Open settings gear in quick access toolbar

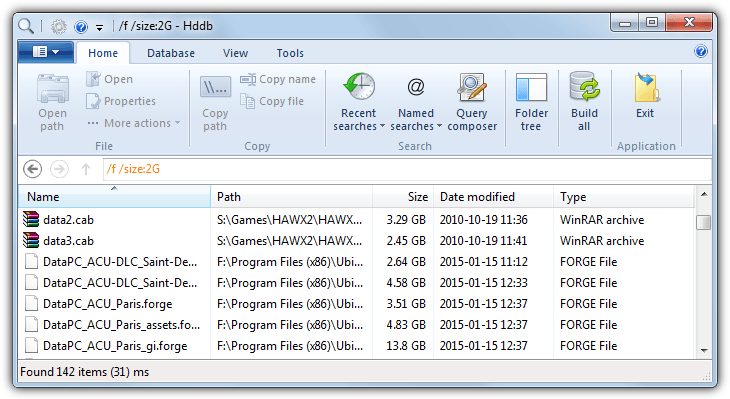[x=59, y=27]
